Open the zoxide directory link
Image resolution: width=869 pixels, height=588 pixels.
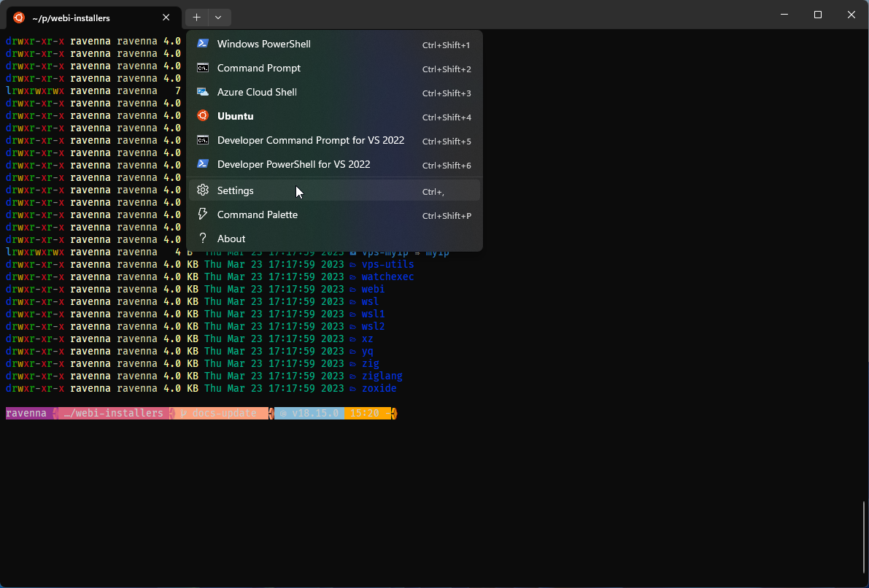[x=379, y=388]
